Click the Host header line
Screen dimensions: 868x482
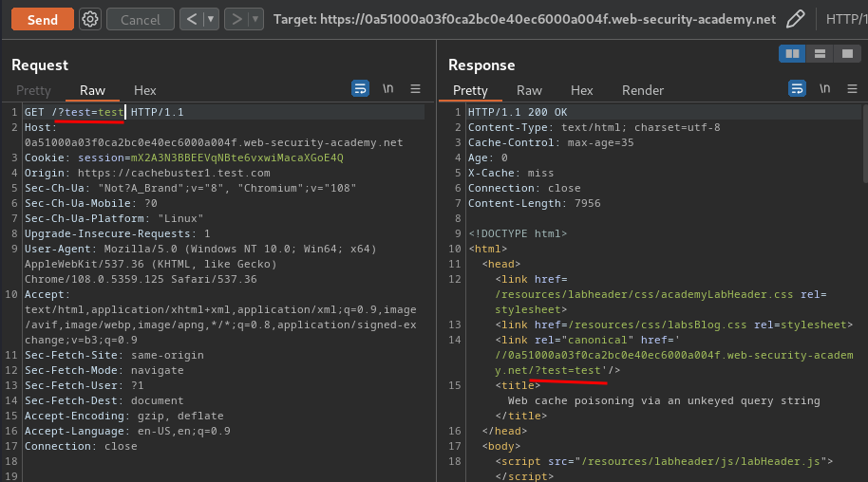[x=214, y=135]
